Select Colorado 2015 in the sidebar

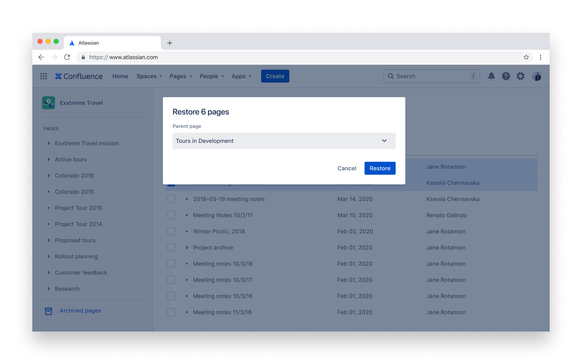[x=74, y=192]
